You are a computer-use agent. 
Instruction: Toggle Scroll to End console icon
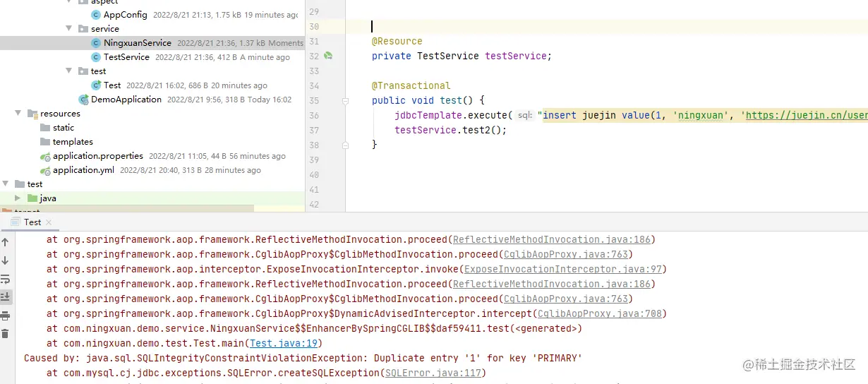(x=5, y=297)
